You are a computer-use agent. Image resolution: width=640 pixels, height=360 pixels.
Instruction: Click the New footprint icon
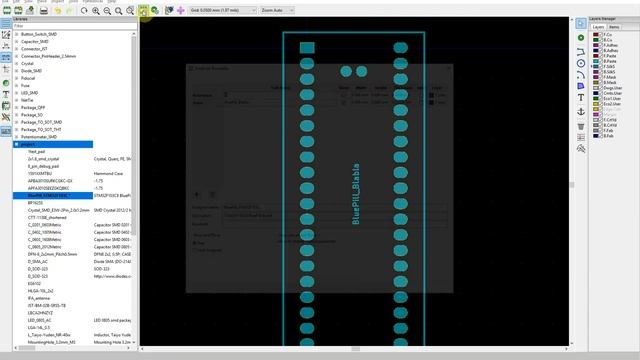click(7, 10)
